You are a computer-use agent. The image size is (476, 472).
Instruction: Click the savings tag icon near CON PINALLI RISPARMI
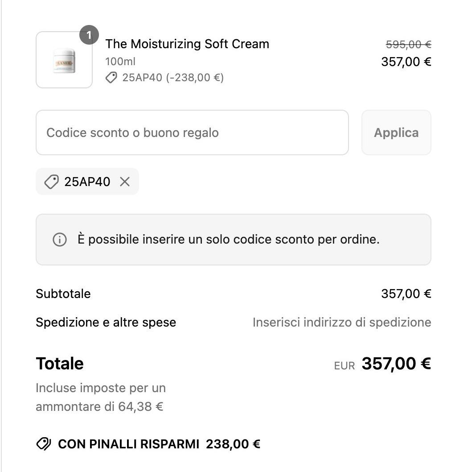coord(44,444)
